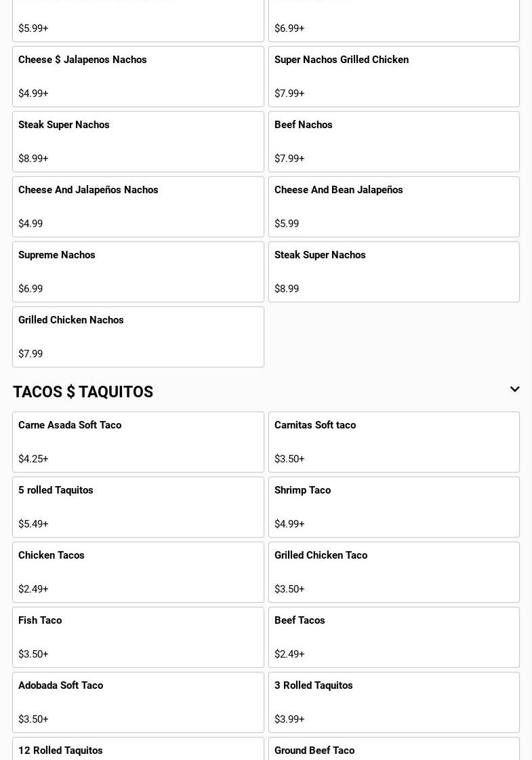This screenshot has height=760, width=532.
Task: Select Steak Super Nachos priced $8.99
Action: pyautogui.click(x=394, y=272)
